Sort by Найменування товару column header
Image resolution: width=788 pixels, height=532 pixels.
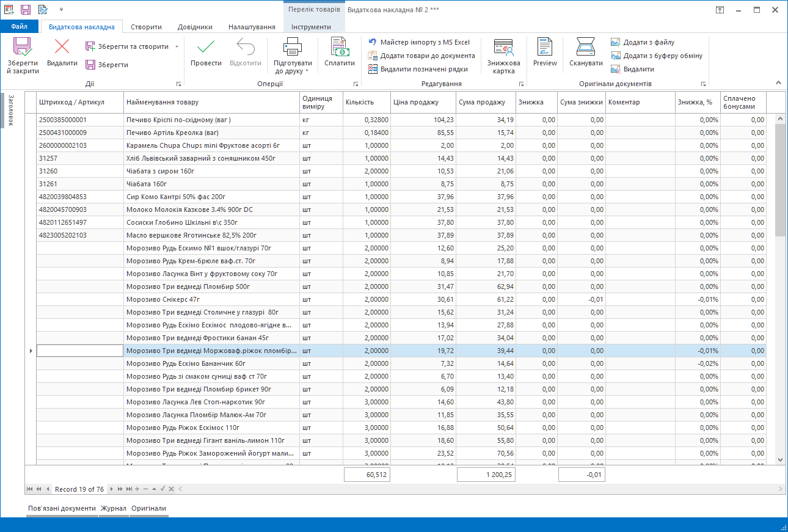(211, 103)
